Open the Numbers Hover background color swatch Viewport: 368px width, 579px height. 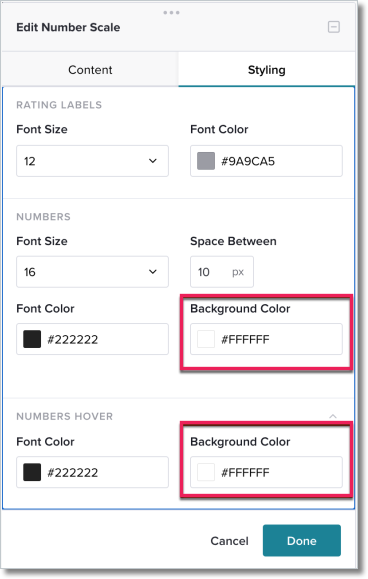coord(206,472)
